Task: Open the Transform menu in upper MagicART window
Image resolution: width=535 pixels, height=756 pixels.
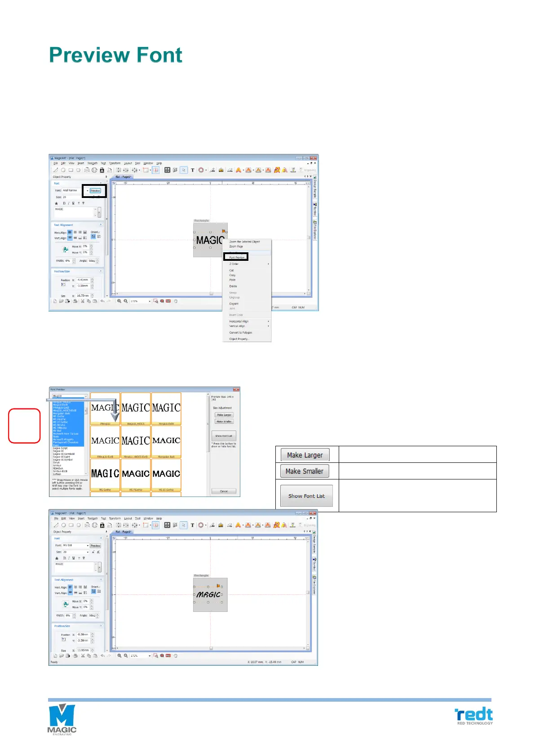Action: pyautogui.click(x=115, y=163)
